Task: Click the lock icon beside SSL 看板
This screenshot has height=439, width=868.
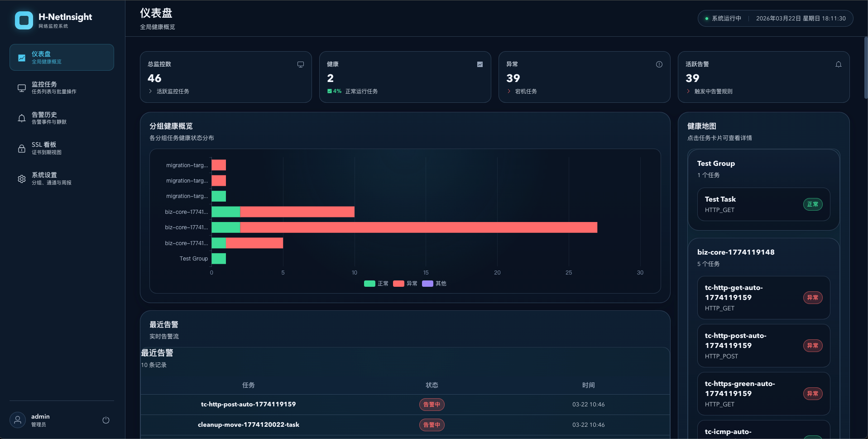Action: (x=22, y=149)
